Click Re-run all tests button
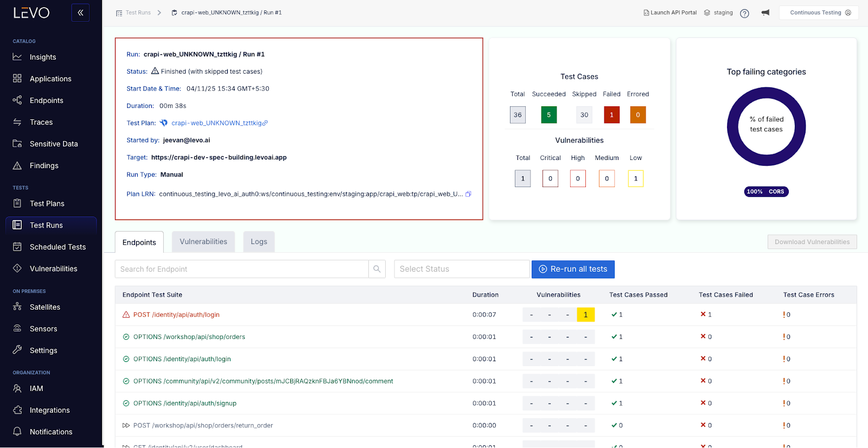 573,269
